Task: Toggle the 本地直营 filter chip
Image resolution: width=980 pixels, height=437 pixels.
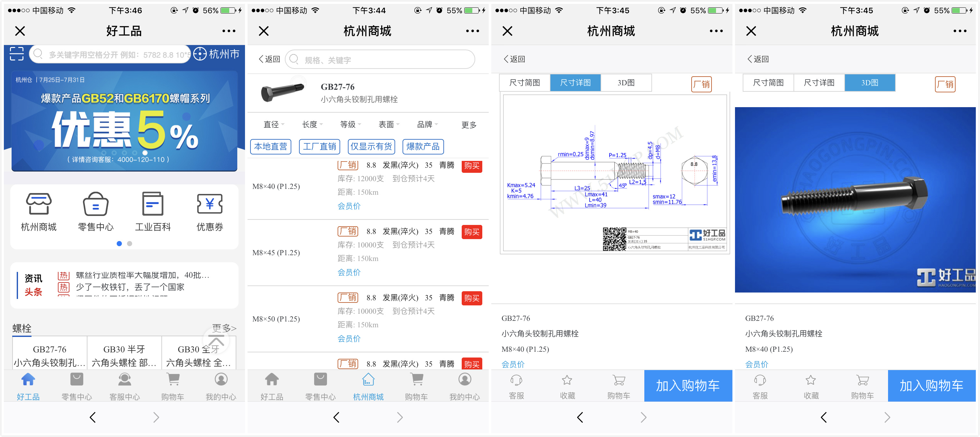Action: point(270,146)
